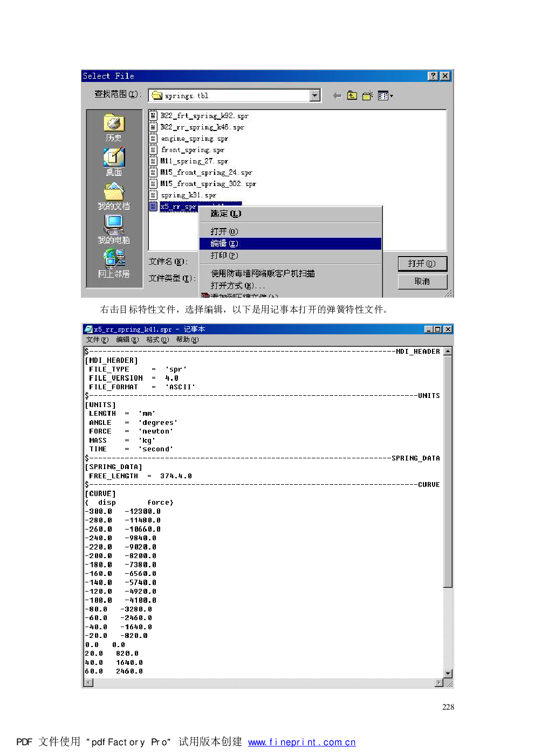Choose 编辑(E) in the context menu
This screenshot has height=756, width=535.
(x=290, y=244)
